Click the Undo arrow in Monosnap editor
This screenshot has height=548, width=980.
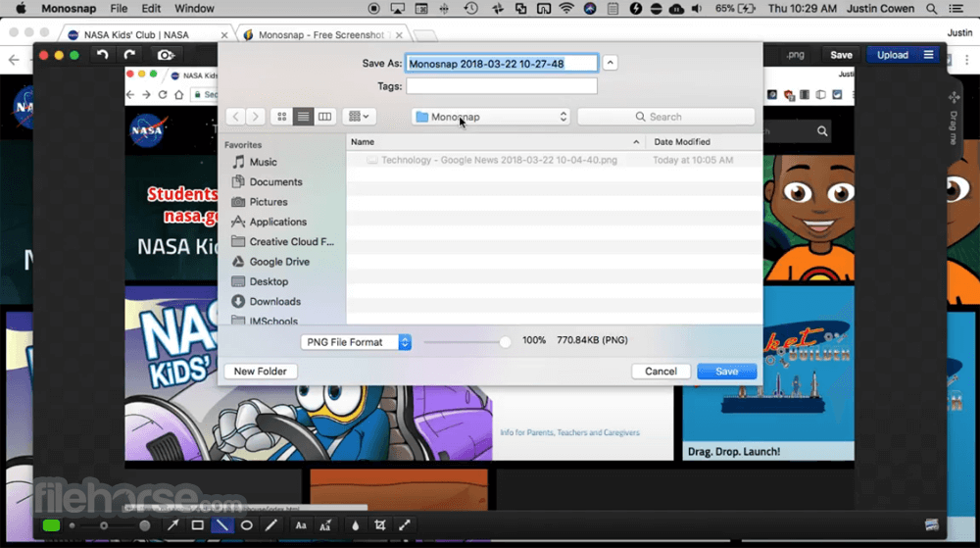(x=103, y=55)
